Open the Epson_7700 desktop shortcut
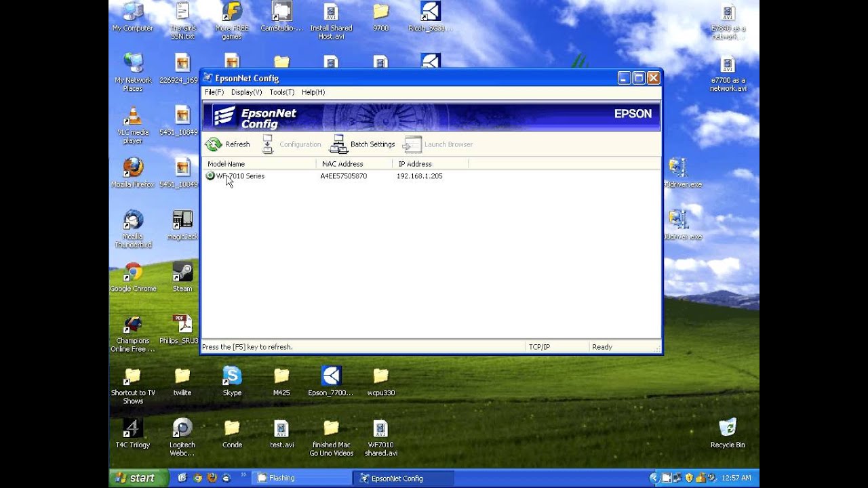The width and height of the screenshot is (868, 488). click(331, 382)
